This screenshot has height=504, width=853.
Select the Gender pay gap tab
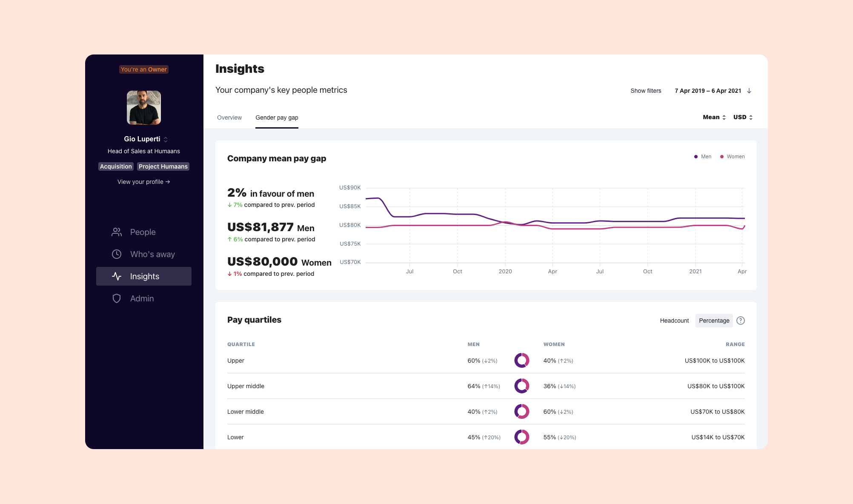tap(277, 117)
